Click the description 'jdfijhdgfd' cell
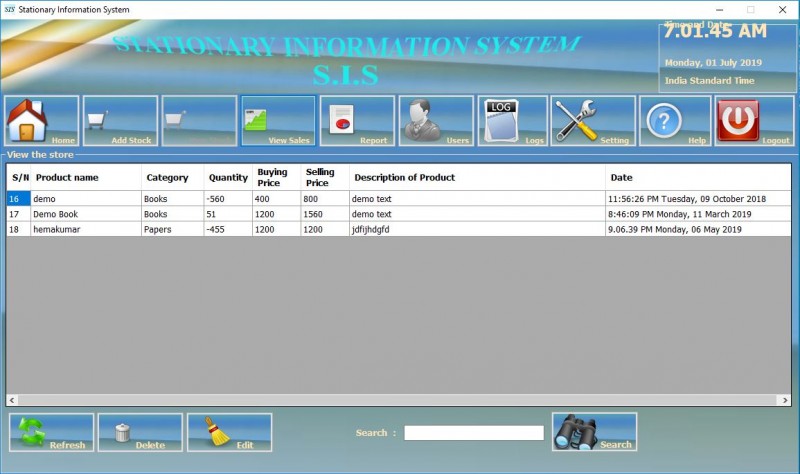Screen dimensions: 800x474 coord(477,229)
